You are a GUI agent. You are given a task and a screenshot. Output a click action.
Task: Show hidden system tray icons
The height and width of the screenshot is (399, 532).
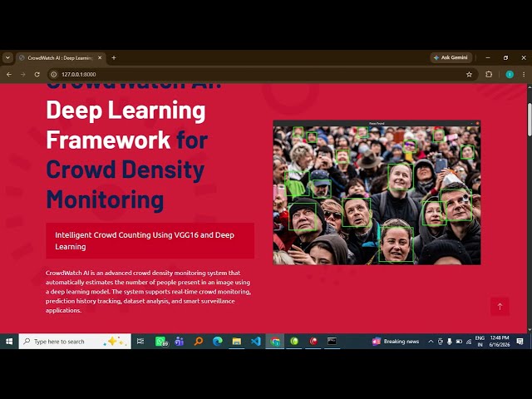click(431, 342)
